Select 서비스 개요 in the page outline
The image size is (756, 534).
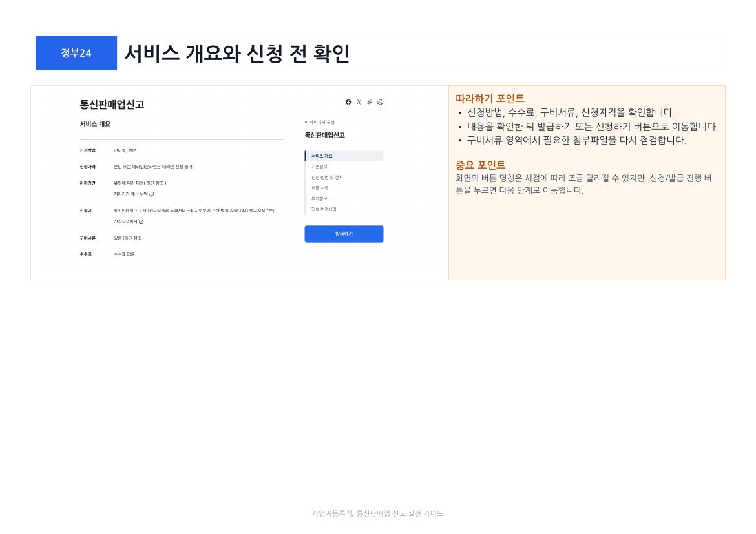click(x=344, y=156)
